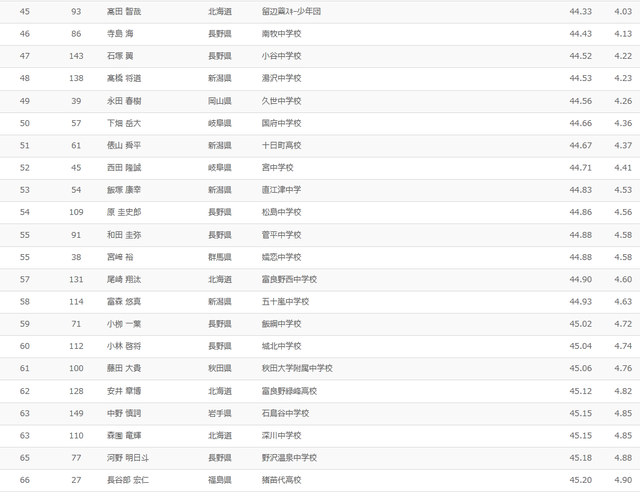Click the time difference 4.63
This screenshot has width=640, height=492.
pos(623,301)
